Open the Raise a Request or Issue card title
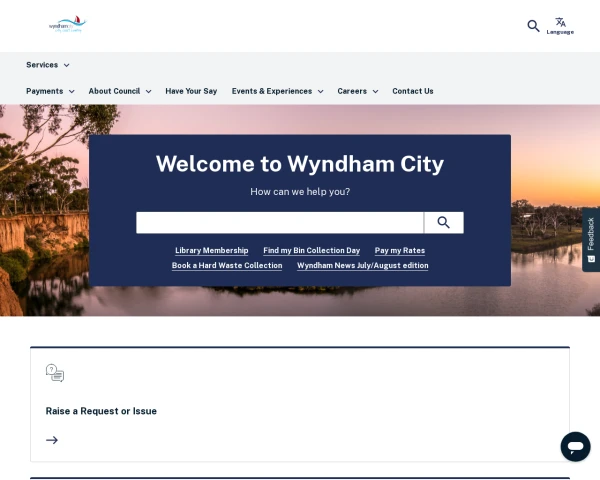The height and width of the screenshot is (480, 600). tap(101, 411)
